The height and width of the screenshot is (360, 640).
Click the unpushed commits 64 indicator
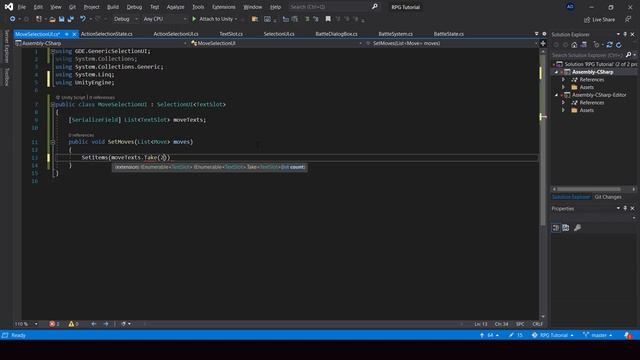pyautogui.click(x=489, y=335)
